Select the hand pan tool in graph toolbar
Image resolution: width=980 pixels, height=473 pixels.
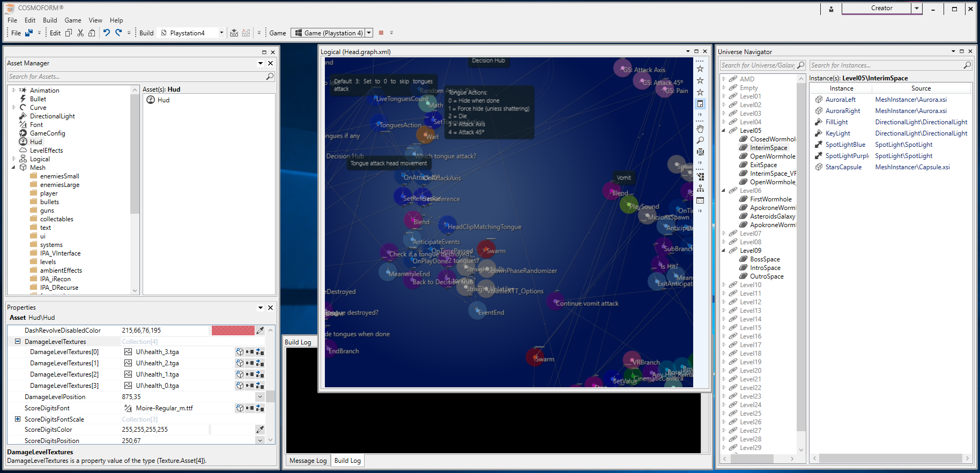click(700, 129)
